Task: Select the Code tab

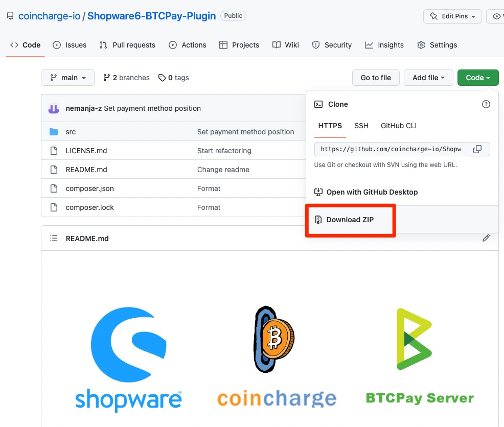Action: tap(26, 45)
